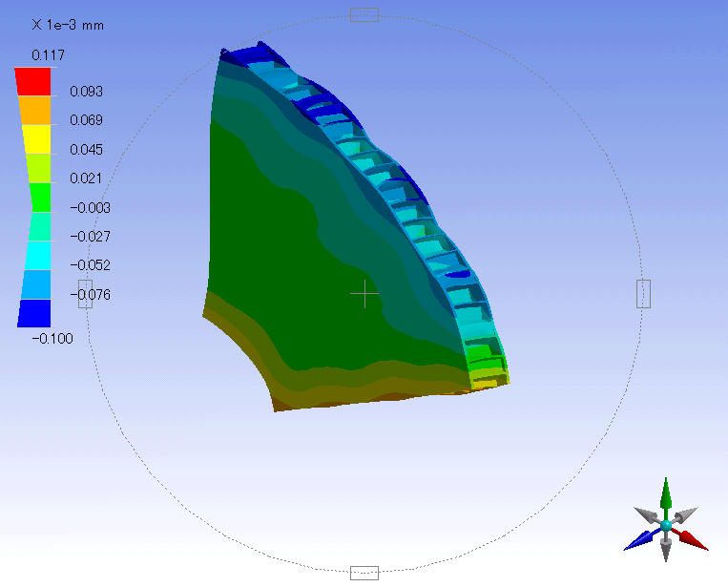The width and height of the screenshot is (728, 587).
Task: Click the cyan sphere of orientation triad
Action: 666,526
